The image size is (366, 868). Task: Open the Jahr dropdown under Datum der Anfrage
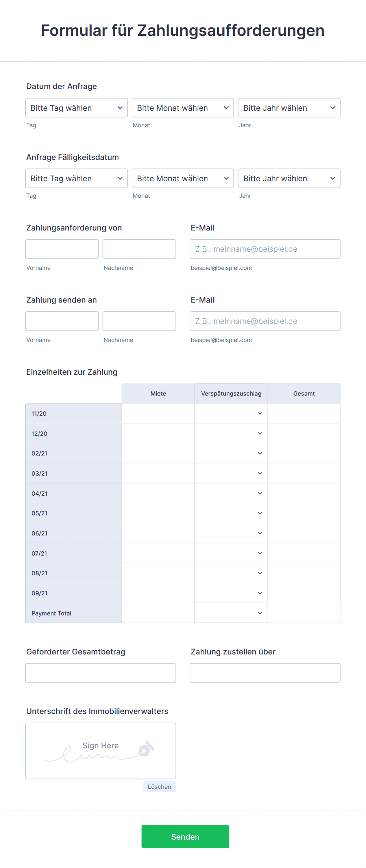(289, 108)
